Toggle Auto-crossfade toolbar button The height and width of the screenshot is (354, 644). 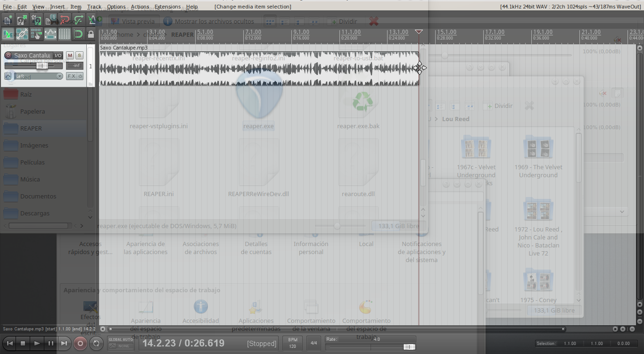(x=8, y=34)
